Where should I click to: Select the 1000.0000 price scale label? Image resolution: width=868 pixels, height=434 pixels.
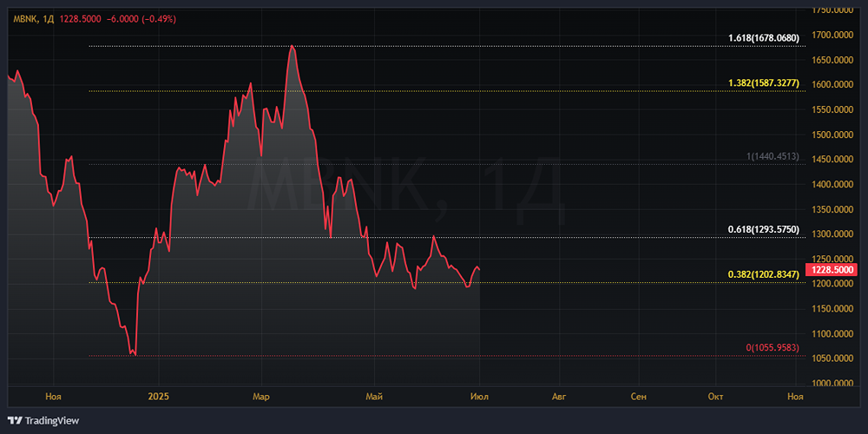tap(832, 384)
